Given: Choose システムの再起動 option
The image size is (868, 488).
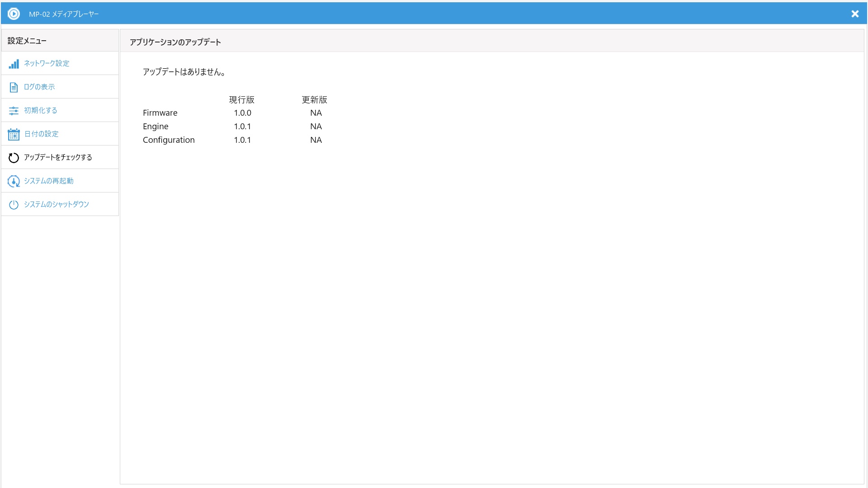Looking at the screenshot, I should pos(49,181).
